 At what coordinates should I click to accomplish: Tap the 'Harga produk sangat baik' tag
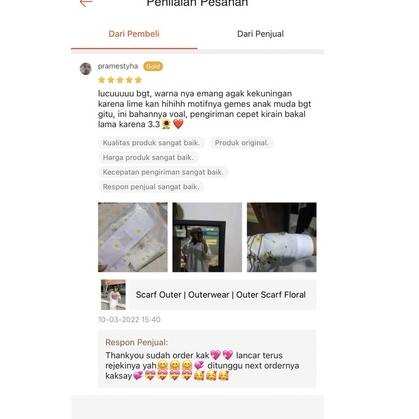coord(148,157)
